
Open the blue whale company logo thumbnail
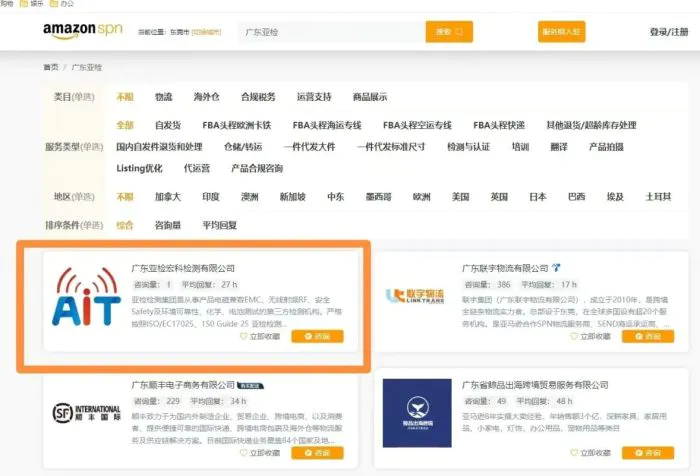coord(417,413)
